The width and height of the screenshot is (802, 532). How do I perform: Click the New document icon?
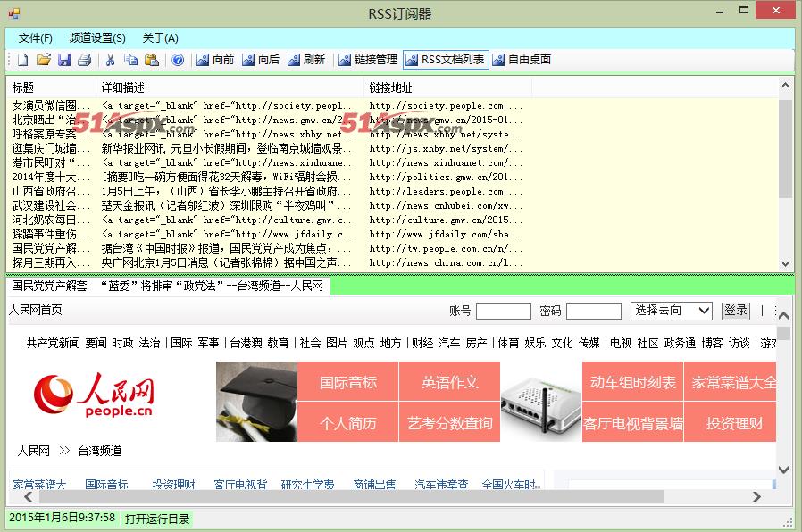click(x=23, y=60)
